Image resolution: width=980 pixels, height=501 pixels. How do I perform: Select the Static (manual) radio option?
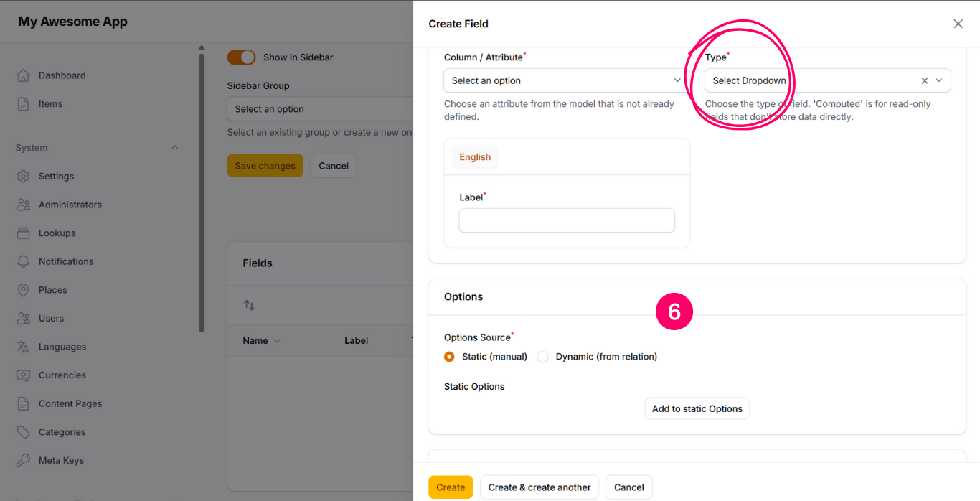tap(449, 357)
